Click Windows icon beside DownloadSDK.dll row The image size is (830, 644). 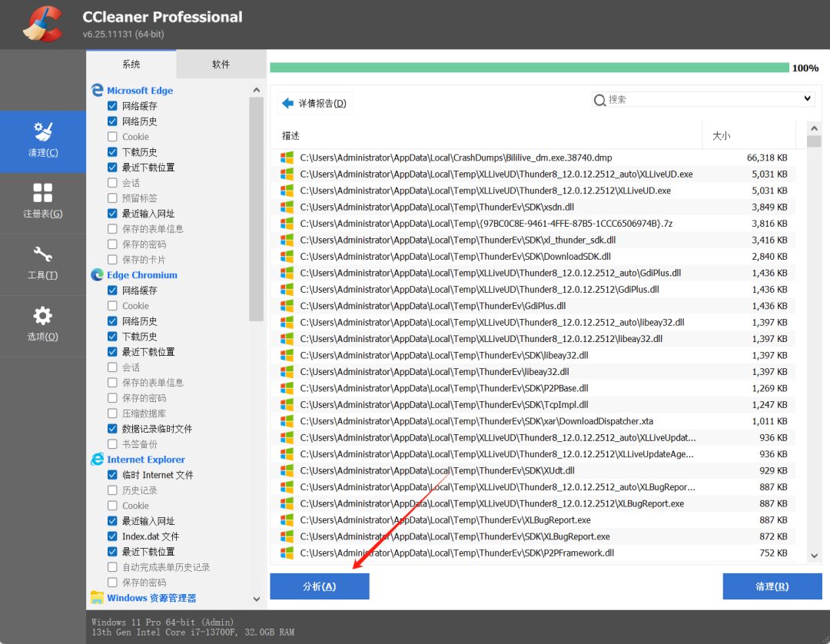tap(287, 256)
